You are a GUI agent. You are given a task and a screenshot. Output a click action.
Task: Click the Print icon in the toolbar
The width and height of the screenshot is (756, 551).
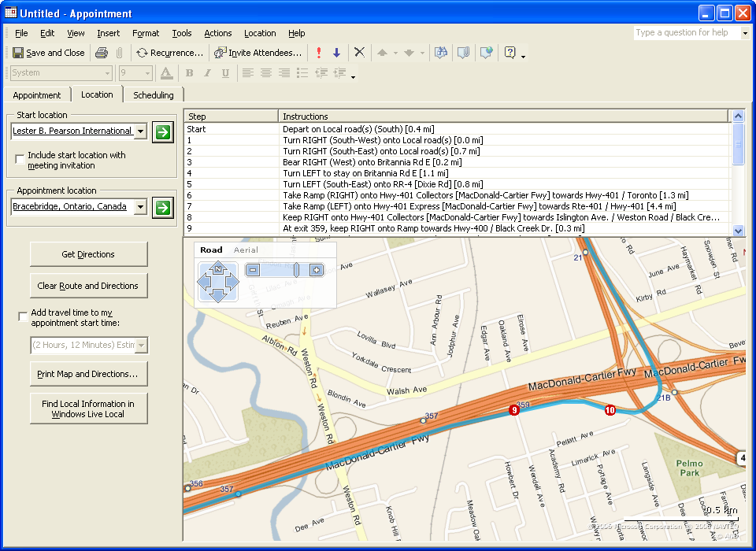point(101,53)
